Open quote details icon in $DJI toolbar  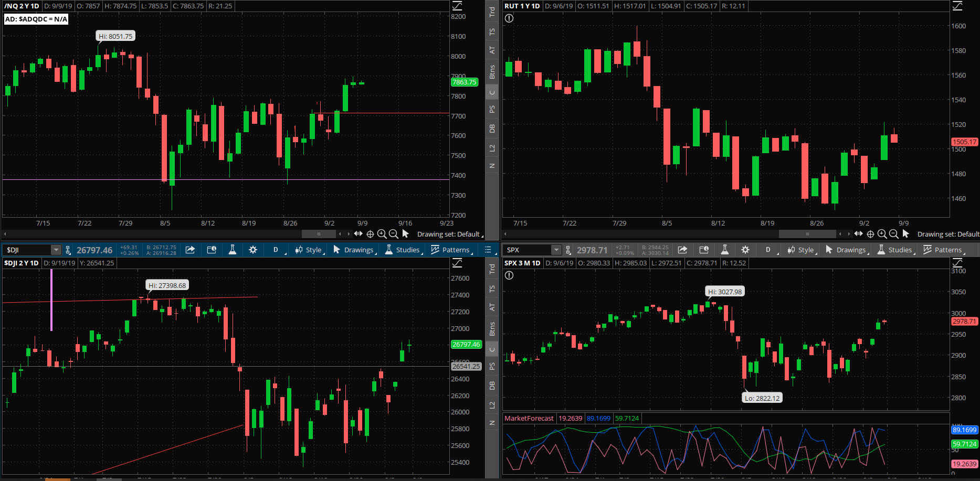[212, 250]
